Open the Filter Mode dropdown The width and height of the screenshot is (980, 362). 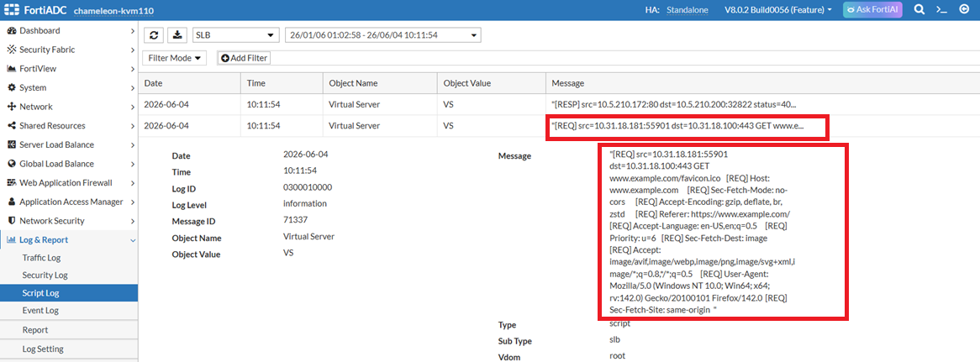click(174, 58)
